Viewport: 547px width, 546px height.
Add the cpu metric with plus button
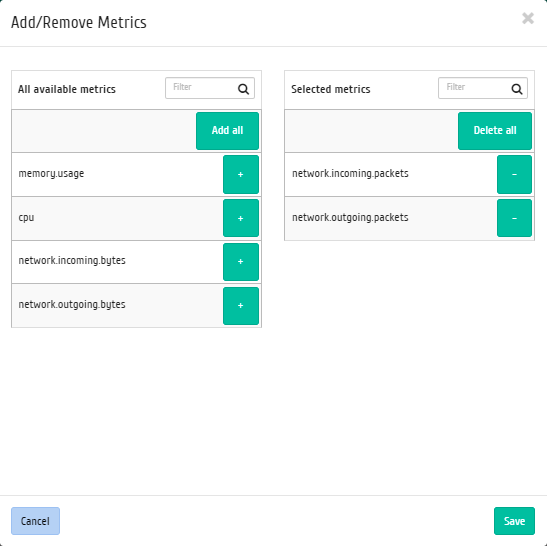click(x=241, y=218)
